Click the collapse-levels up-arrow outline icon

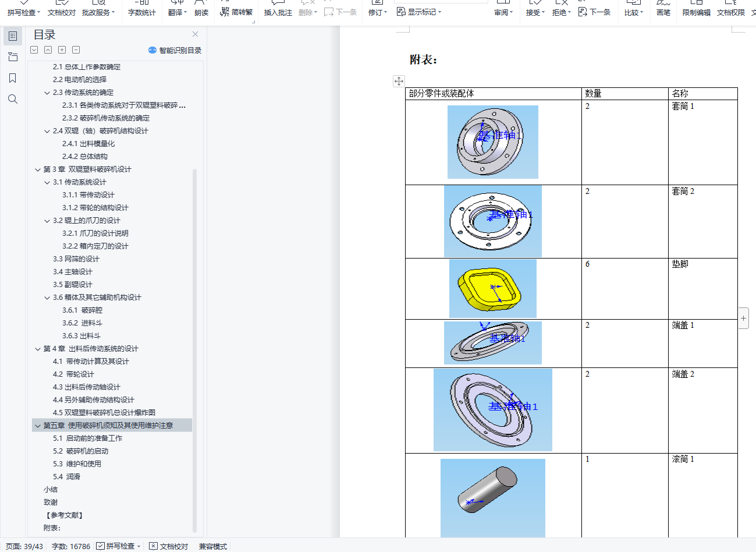click(48, 50)
